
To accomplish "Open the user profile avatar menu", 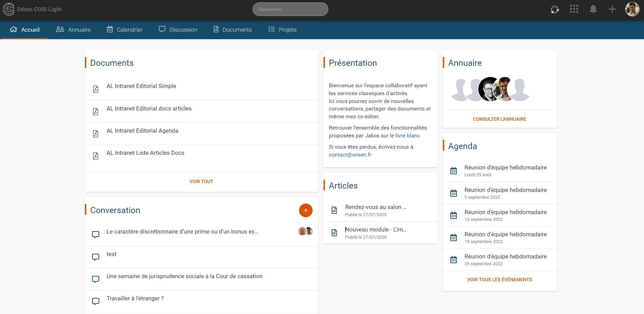I will point(632,9).
